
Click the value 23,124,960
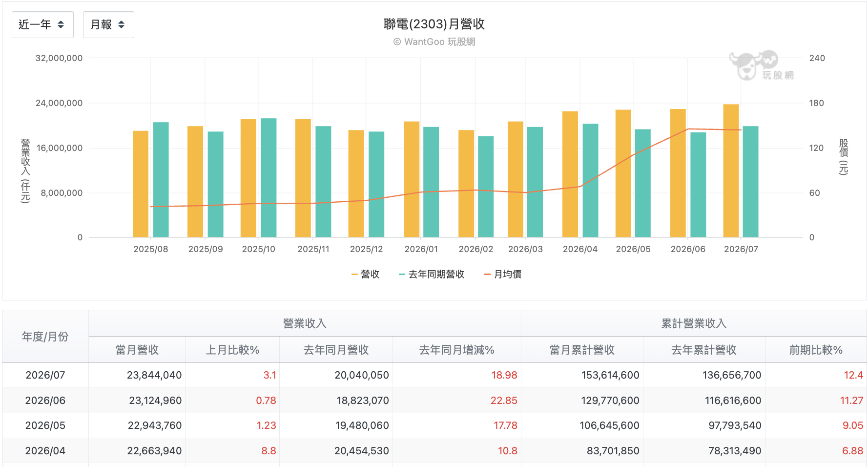coord(155,401)
